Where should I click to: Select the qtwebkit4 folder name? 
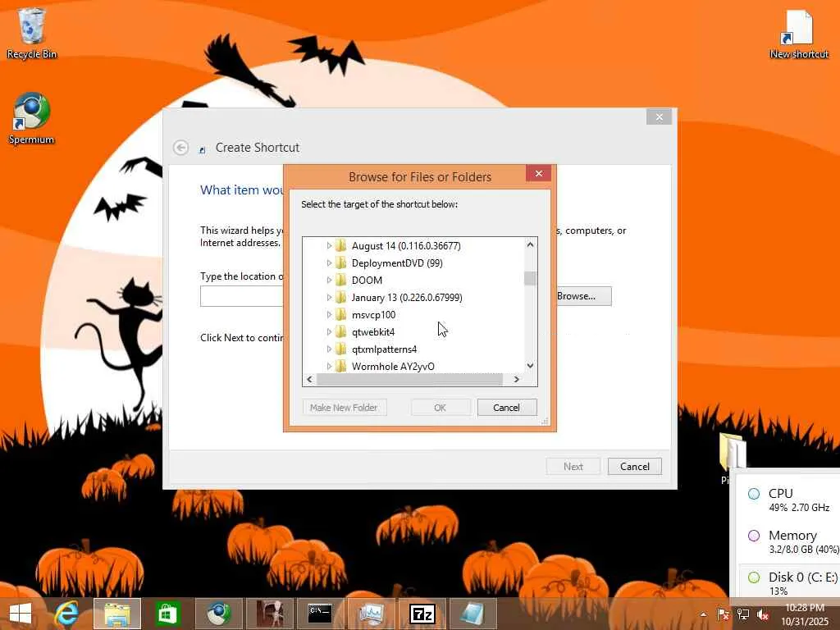click(373, 332)
